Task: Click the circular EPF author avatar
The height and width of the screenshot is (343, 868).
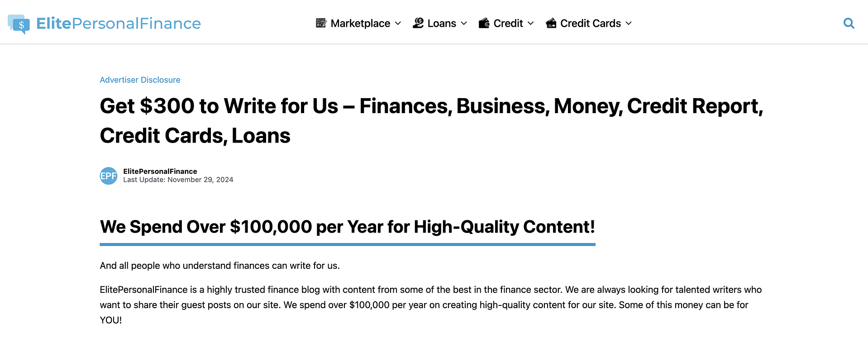Action: click(x=109, y=176)
